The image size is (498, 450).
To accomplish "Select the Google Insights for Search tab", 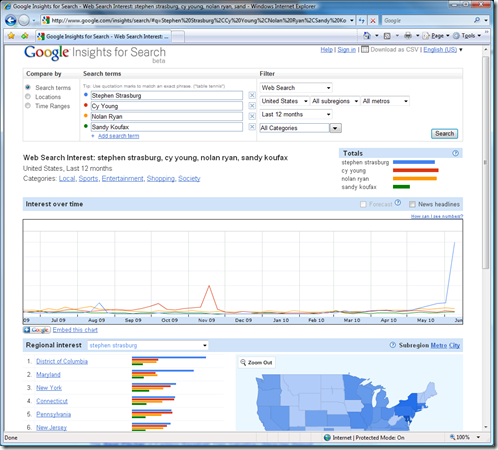I will [x=103, y=36].
